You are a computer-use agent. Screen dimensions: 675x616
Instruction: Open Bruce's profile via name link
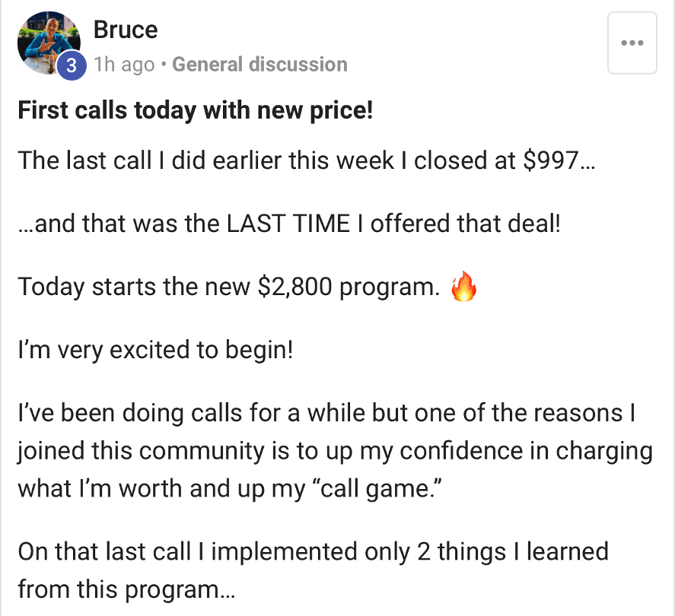coord(126,30)
